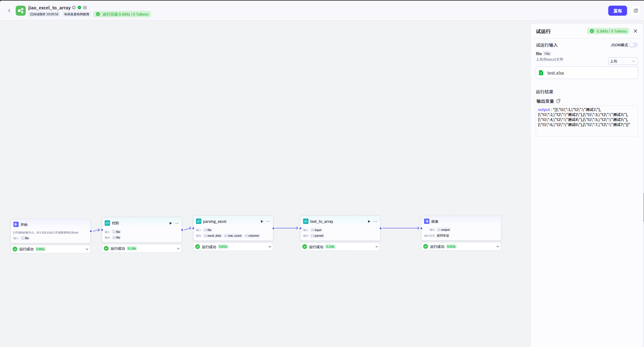Viewport: 644px width, 347px height.
Task: Expand 结束 node run result chevron
Action: tap(497, 247)
